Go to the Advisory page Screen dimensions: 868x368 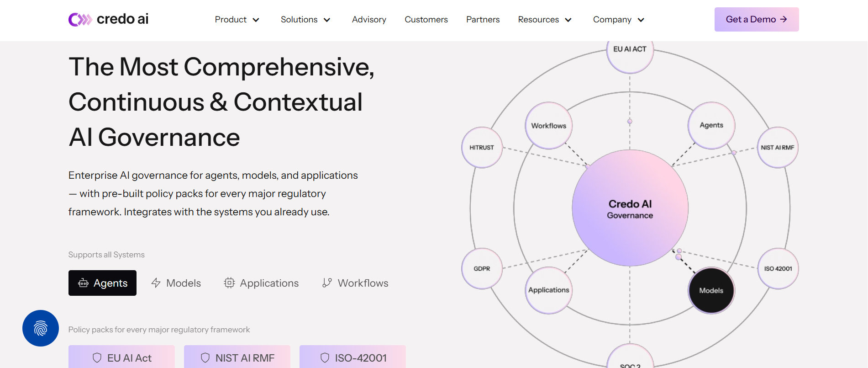point(369,20)
